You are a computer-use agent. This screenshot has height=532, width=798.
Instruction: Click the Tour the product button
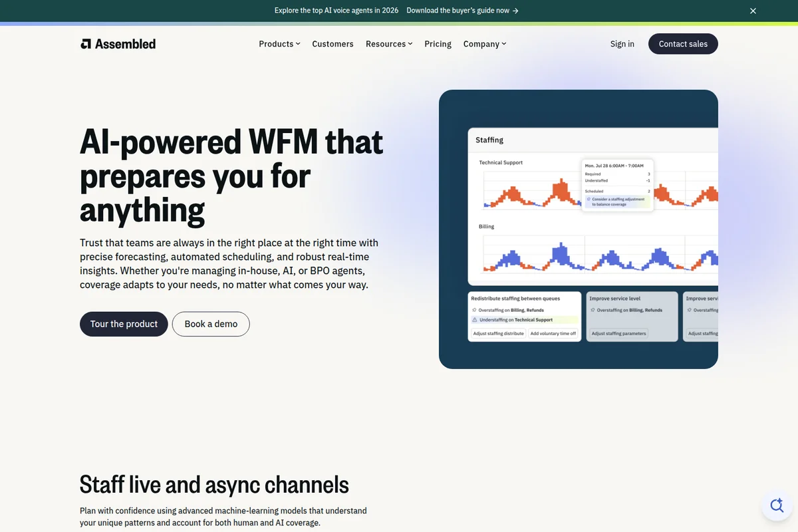124,324
